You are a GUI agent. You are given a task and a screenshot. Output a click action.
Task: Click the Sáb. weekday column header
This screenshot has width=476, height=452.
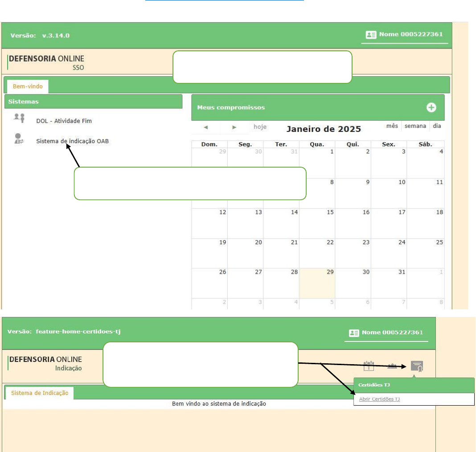(425, 144)
